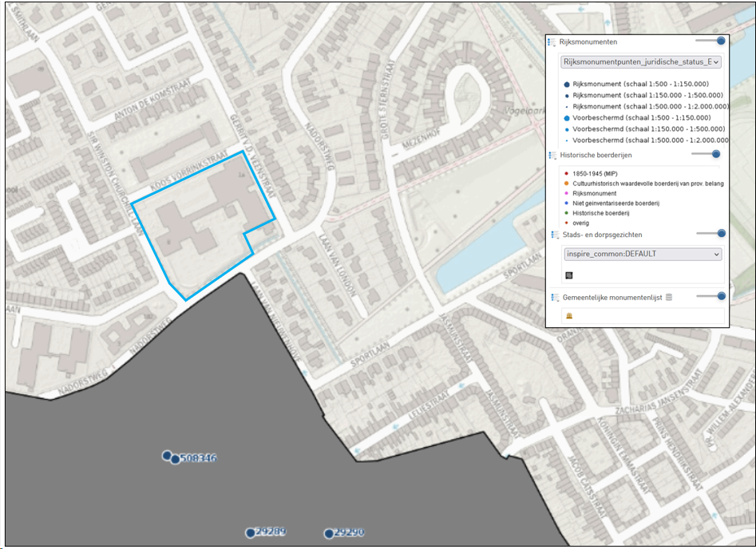Viewport: 756px width, 549px height.
Task: Adjust the Historische boerderijen opacity slider
Action: pyautogui.click(x=706, y=154)
